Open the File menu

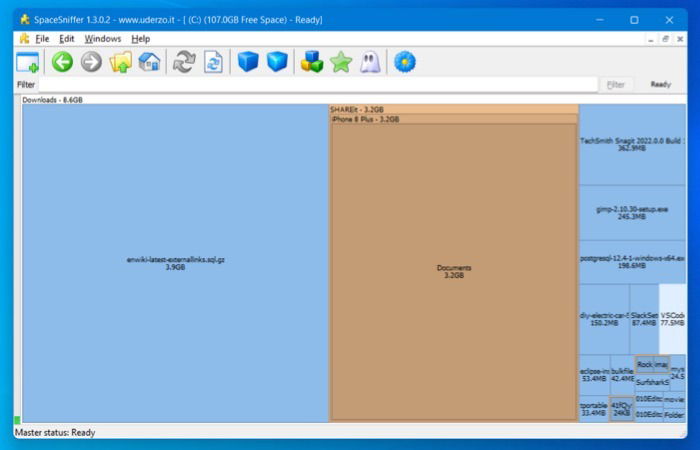42,39
